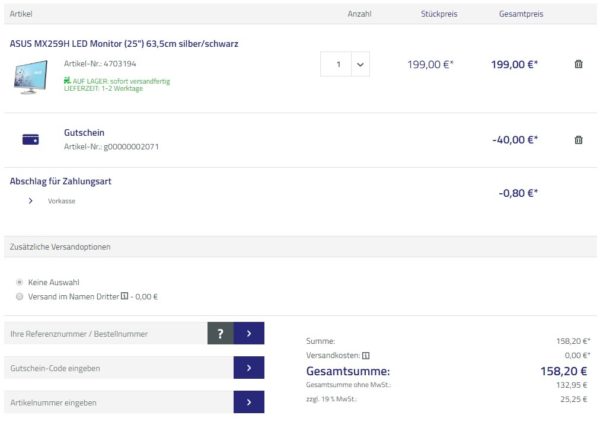Submit the Referenznummer field with its arrow button
The height and width of the screenshot is (428, 600).
click(248, 334)
